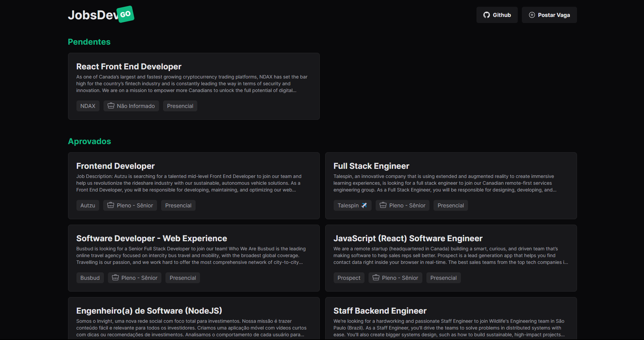
Task: Click Presencial tag in Autzu card
Action: [178, 205]
